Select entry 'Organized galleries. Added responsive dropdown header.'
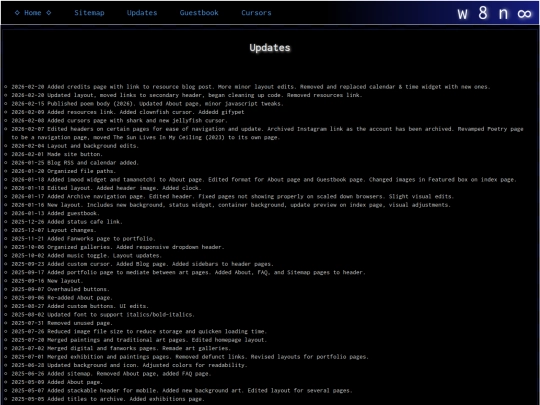540x405 pixels. tap(118, 247)
